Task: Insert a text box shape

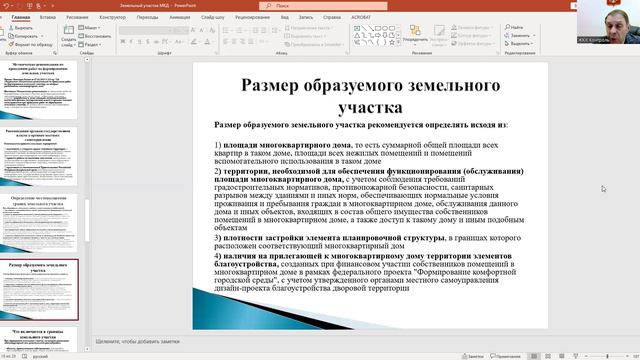Action: 357,28
